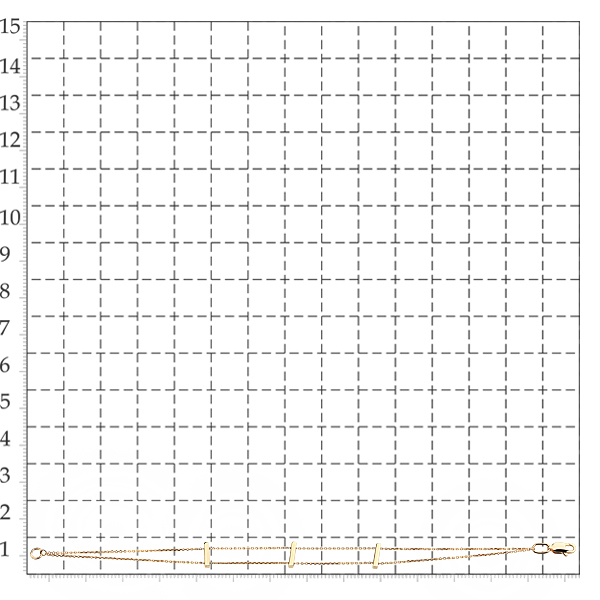Viewport: 600px width, 600px height.
Task: Click the axis label "3"
Action: [5, 476]
